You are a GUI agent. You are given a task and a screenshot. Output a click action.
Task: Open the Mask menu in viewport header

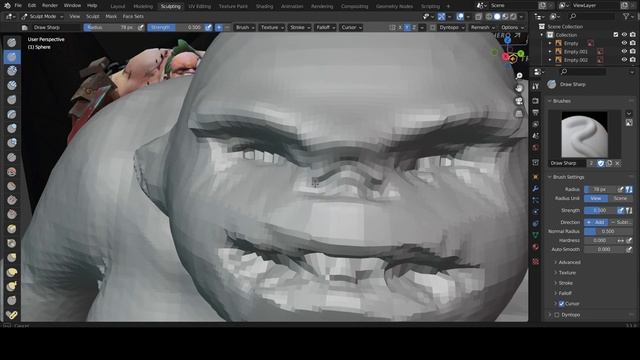111,17
